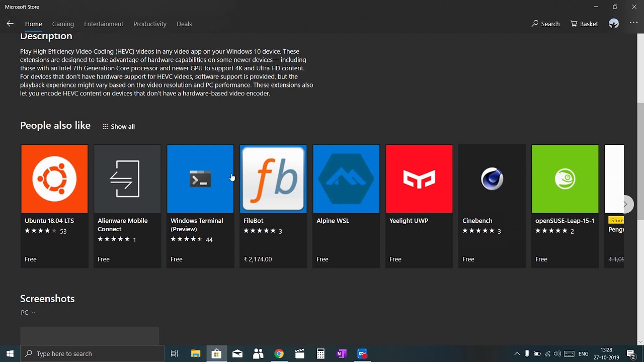Image resolution: width=644 pixels, height=362 pixels.
Task: Open Alienware Mobile Connect app tile
Action: pos(127,206)
